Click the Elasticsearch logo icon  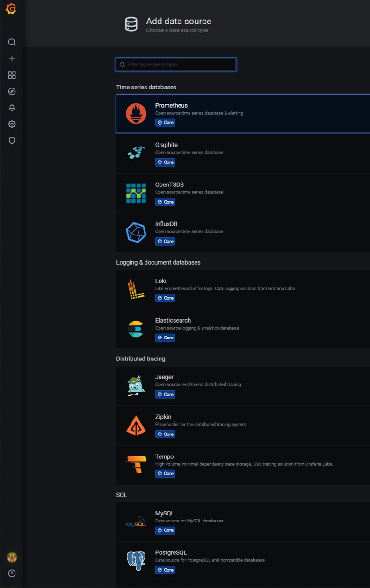click(136, 329)
